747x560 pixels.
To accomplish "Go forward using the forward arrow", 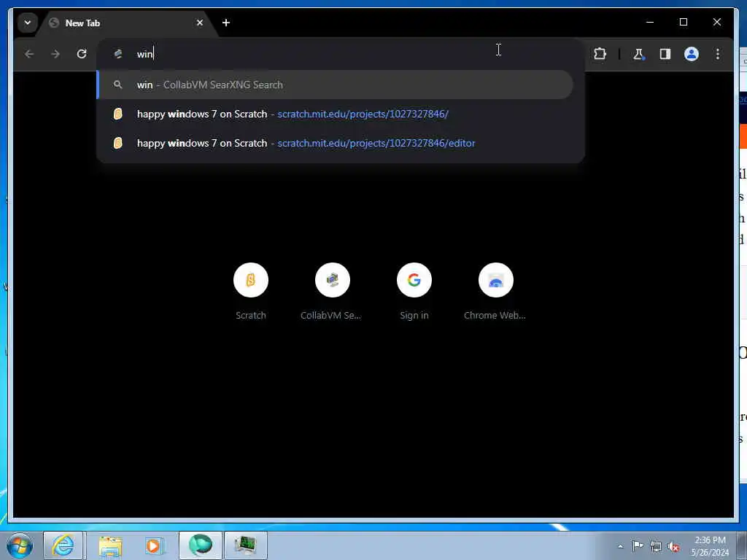I will pos(55,54).
